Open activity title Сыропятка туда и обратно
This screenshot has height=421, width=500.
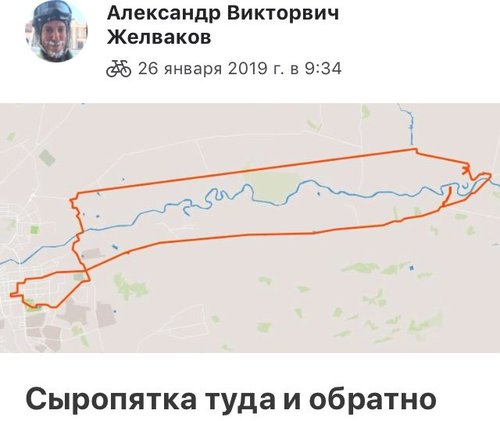[x=231, y=398]
